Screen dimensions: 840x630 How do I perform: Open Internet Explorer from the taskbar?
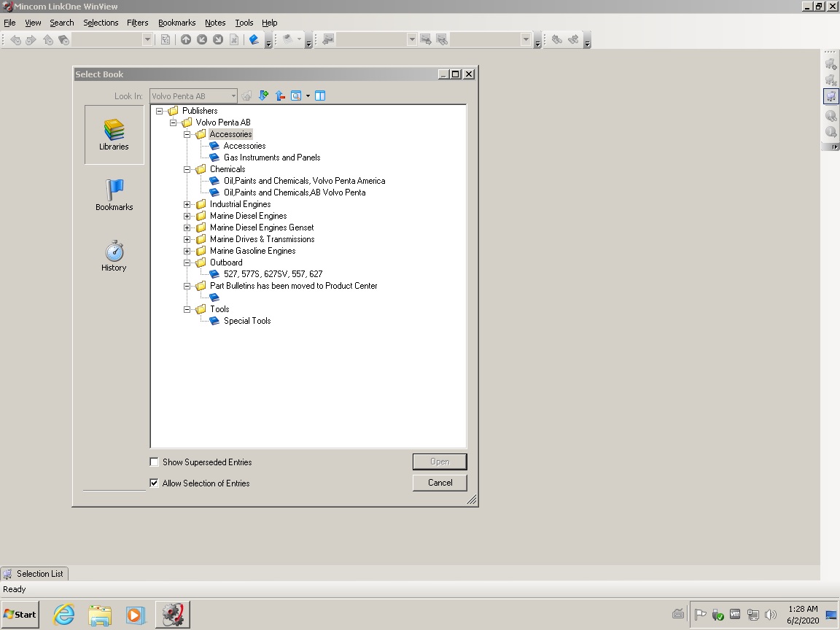point(64,615)
